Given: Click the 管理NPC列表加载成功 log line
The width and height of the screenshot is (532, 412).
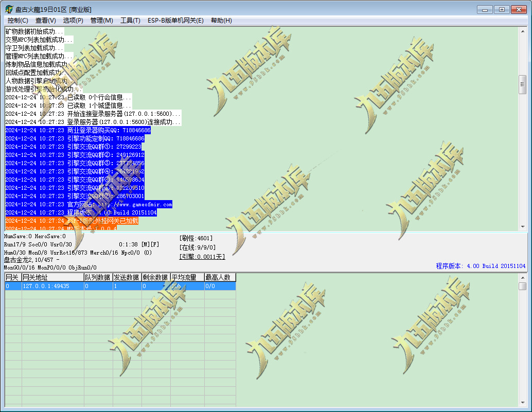Looking at the screenshot, I should coord(39,56).
